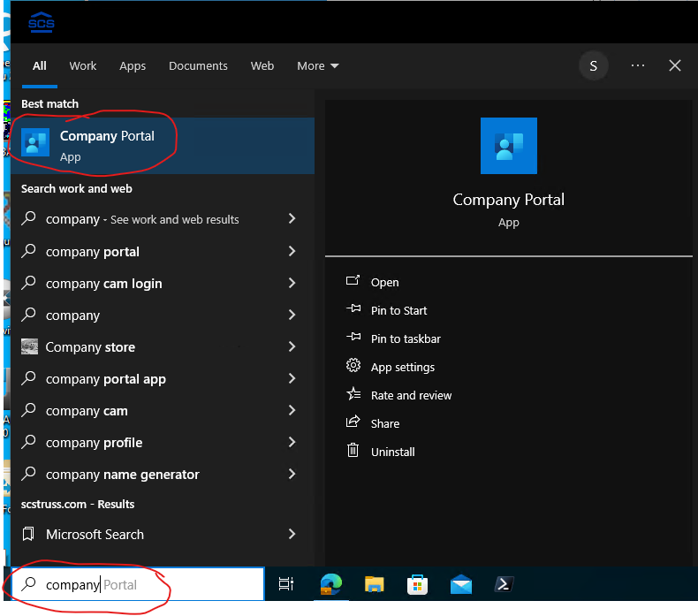The height and width of the screenshot is (616, 698).
Task: Open Mail app from the taskbar
Action: (x=460, y=584)
